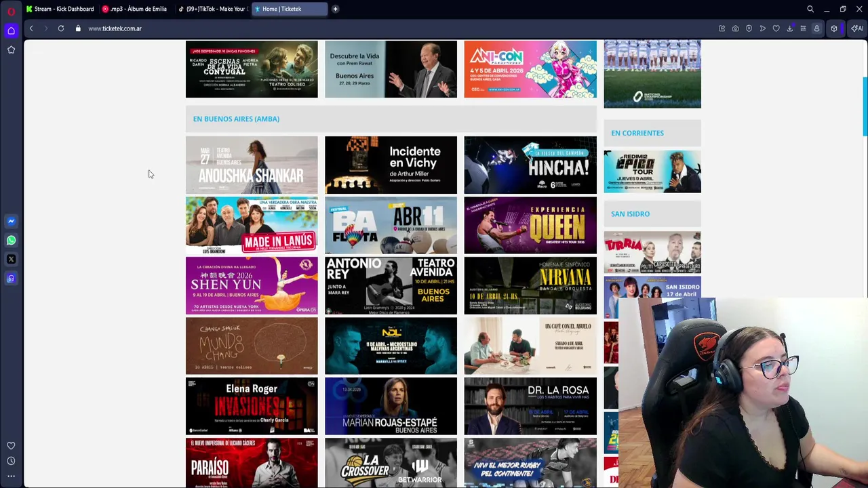This screenshot has width=868, height=488.
Task: Open the Incidente en Vichy event banner
Action: point(391,165)
